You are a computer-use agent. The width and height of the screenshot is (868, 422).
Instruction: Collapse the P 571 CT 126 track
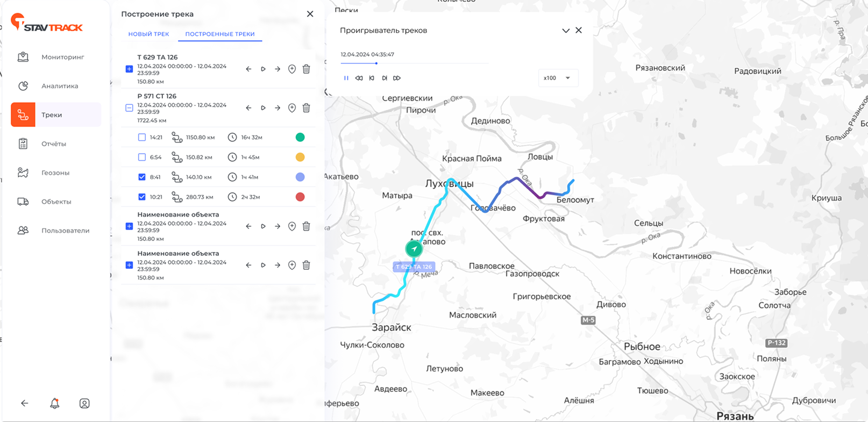click(x=129, y=108)
